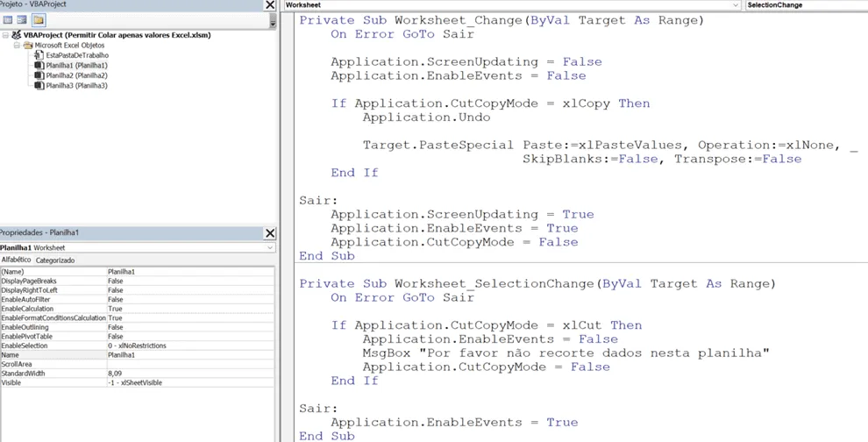Click the StandardWidth 8,09 value
The height and width of the screenshot is (442, 868).
[190, 374]
